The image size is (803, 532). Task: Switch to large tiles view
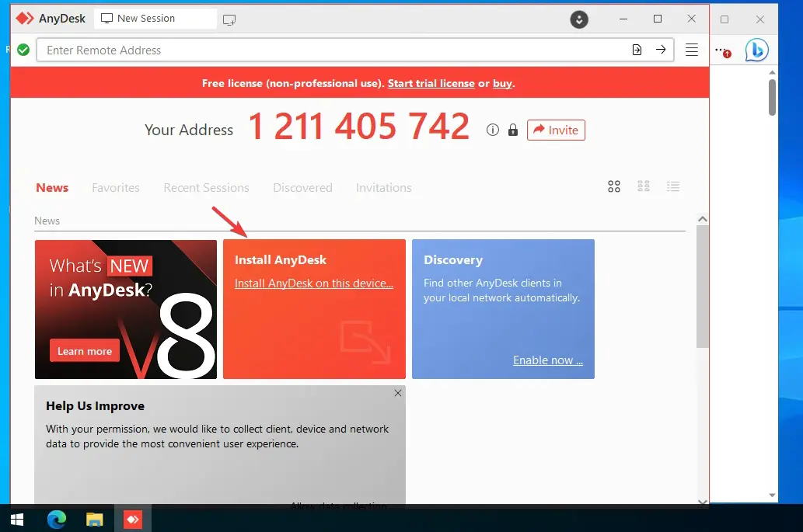614,186
